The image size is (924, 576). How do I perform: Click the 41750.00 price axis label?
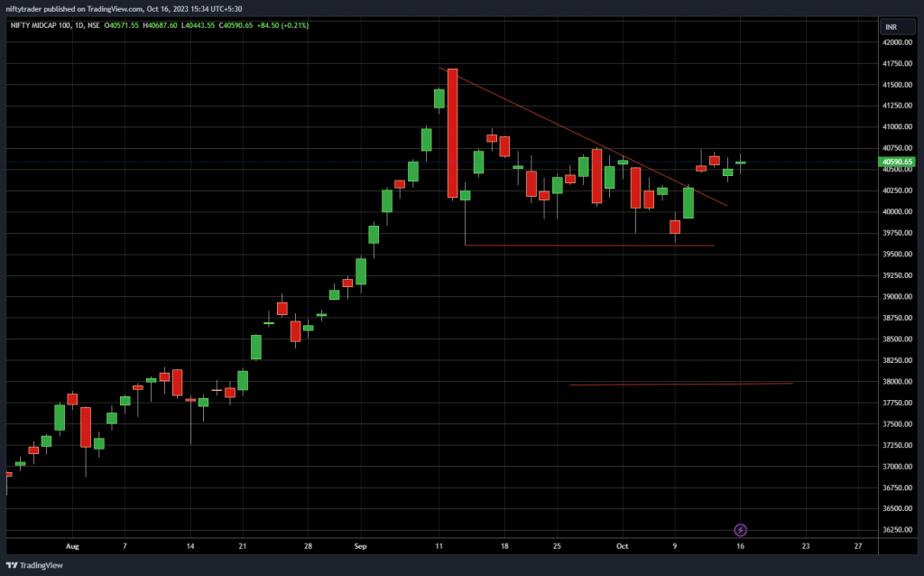[897, 64]
